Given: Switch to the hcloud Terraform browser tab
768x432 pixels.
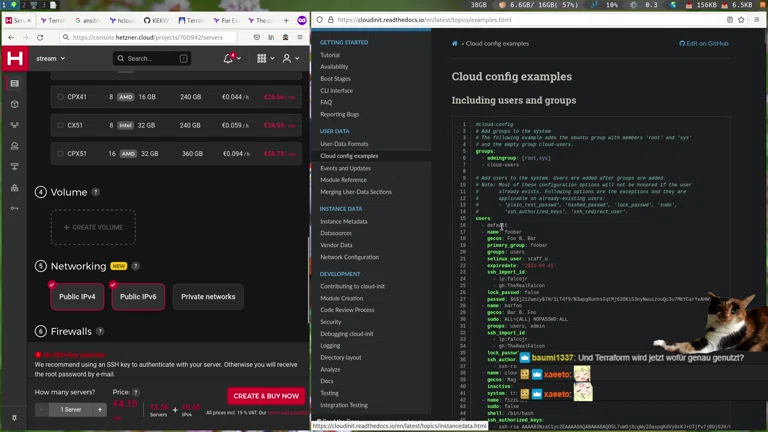Looking at the screenshot, I should 122,21.
